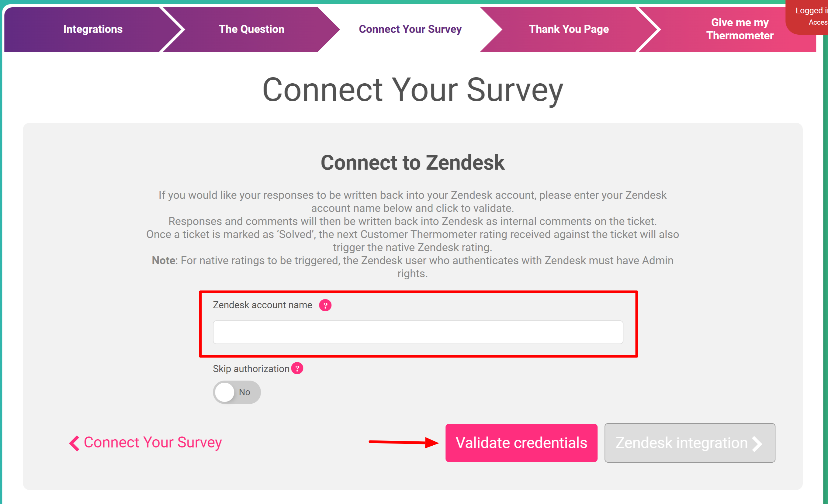Click the Zendesk account name label
The height and width of the screenshot is (504, 828).
tap(262, 305)
